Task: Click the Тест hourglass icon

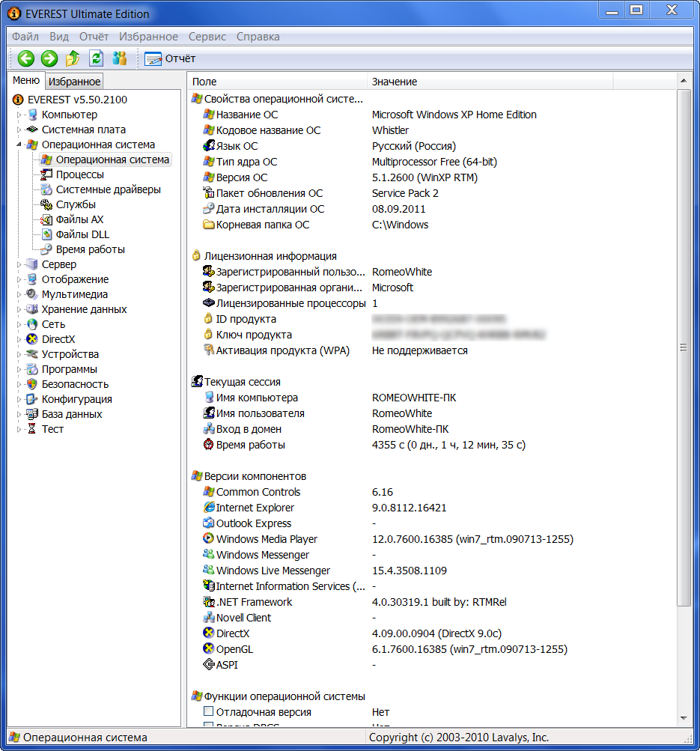Action: [32, 429]
